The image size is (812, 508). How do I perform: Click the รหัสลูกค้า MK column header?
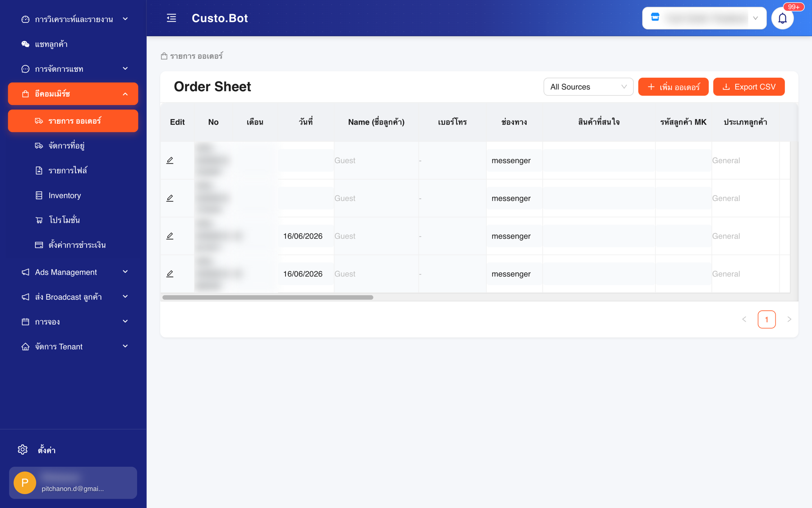point(683,122)
